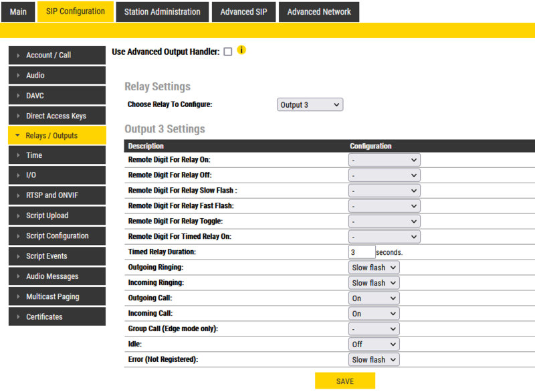This screenshot has height=392, width=535.
Task: Open Remote Digit For Relay Toggle dropdown
Action: point(384,221)
